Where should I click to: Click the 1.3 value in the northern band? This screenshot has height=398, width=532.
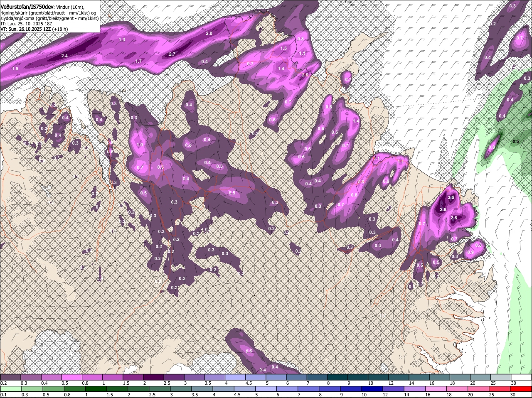click(x=122, y=39)
